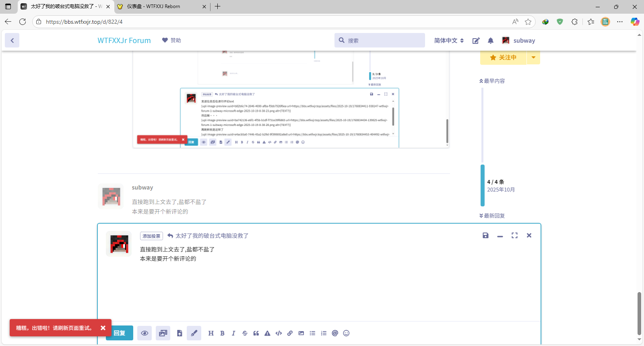This screenshot has width=644, height=346.
Task: Open the emoji picker
Action: point(346,333)
